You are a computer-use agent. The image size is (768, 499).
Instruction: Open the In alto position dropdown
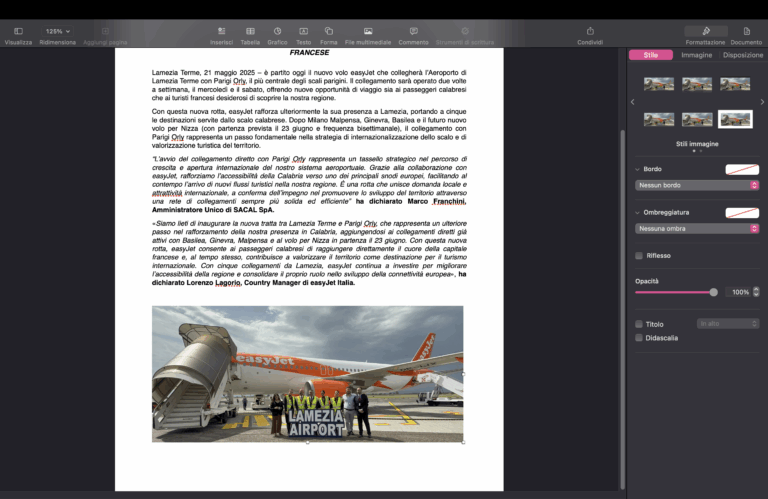pos(728,324)
